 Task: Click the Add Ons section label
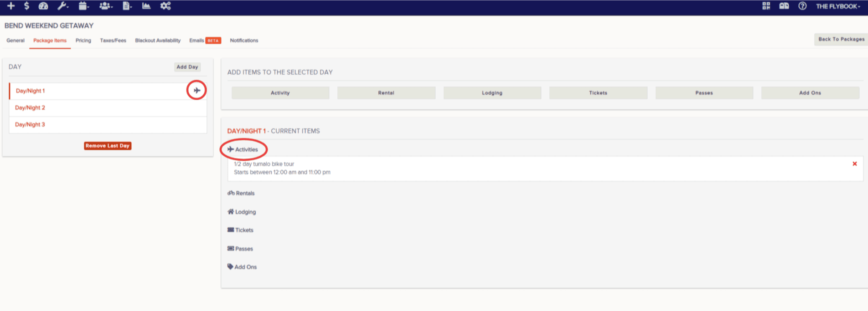click(246, 267)
